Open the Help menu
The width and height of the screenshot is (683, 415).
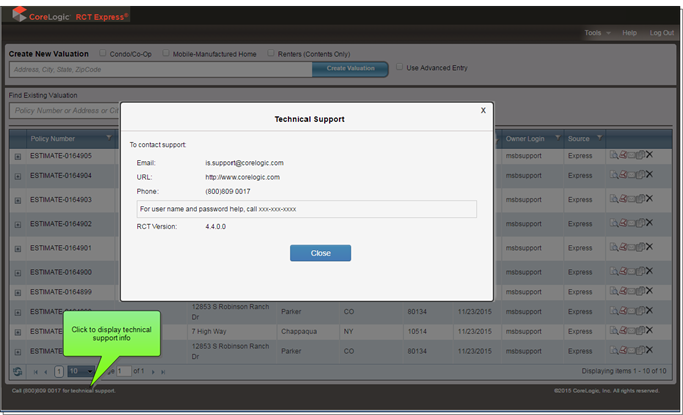[x=629, y=33]
